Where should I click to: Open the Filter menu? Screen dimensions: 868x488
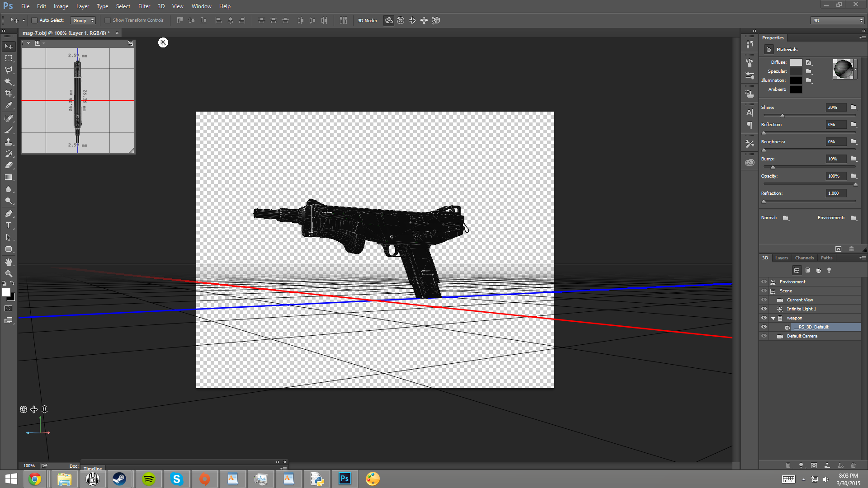[x=144, y=6]
